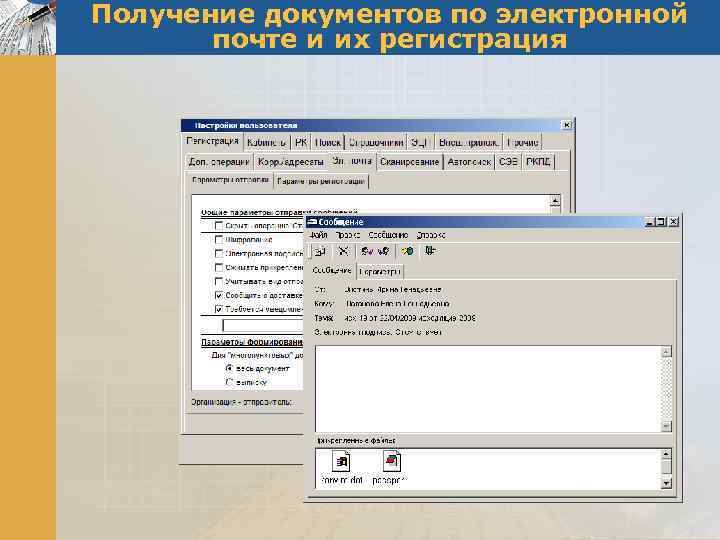Click message body scrollbar down arrow
This screenshot has width=720, height=540.
pos(666,426)
